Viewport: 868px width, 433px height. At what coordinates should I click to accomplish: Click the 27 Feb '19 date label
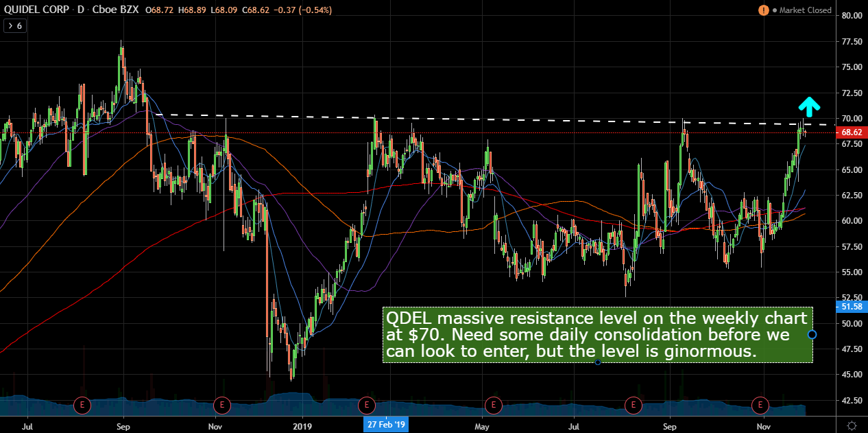(x=386, y=425)
